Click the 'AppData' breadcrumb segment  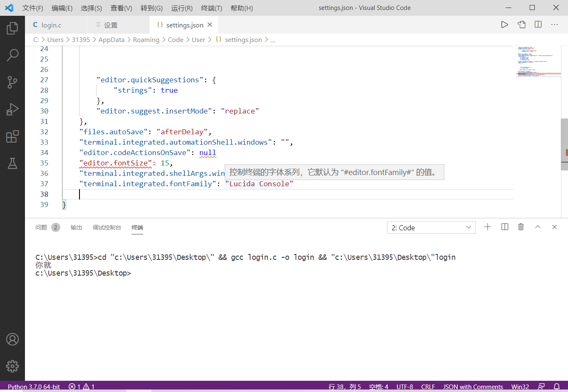[x=112, y=40]
